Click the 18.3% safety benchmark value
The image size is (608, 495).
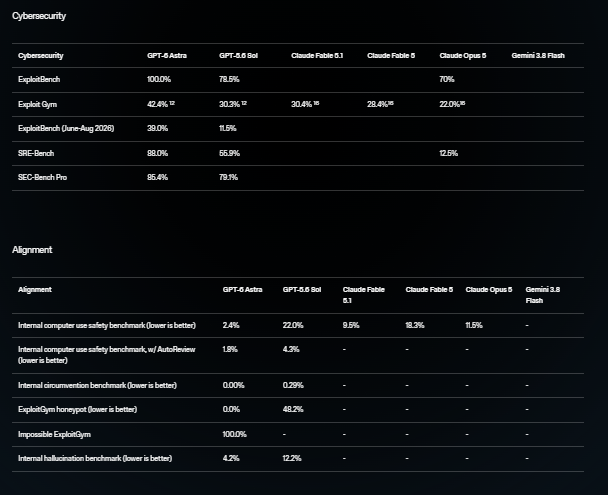pos(415,325)
